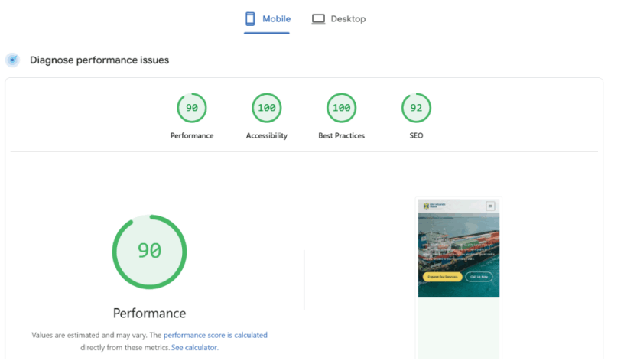This screenshot has height=364, width=624.
Task: Open the 'See calculator' link
Action: point(194,347)
